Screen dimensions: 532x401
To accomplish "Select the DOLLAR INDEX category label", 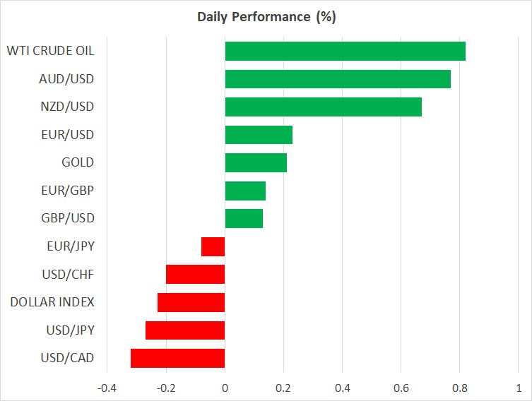I will pyautogui.click(x=52, y=302).
